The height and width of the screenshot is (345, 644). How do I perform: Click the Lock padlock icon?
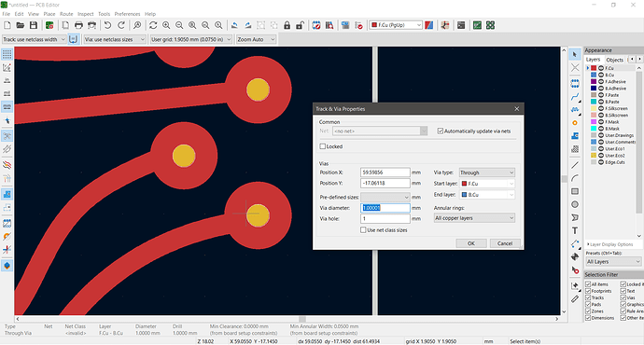(287, 25)
